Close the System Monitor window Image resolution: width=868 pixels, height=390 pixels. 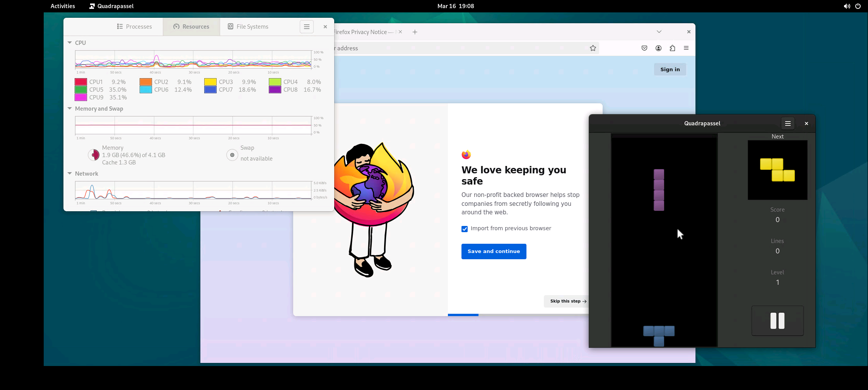click(325, 27)
